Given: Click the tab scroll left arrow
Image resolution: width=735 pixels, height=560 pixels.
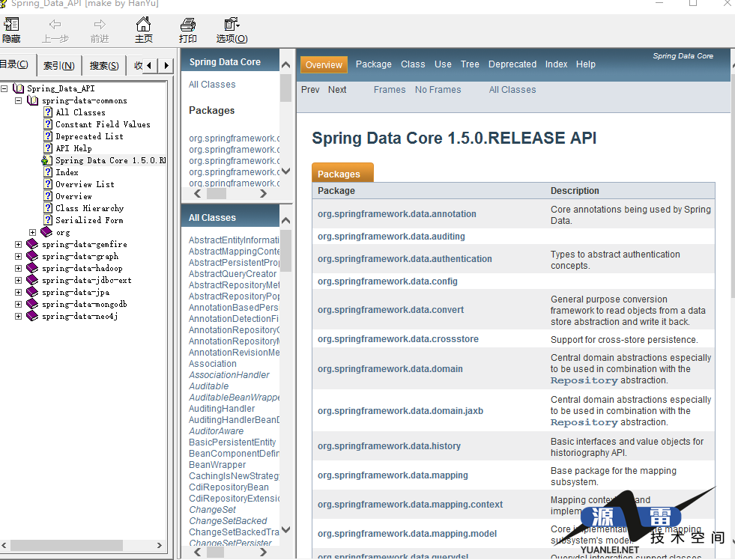Looking at the screenshot, I should pyautogui.click(x=150, y=65).
